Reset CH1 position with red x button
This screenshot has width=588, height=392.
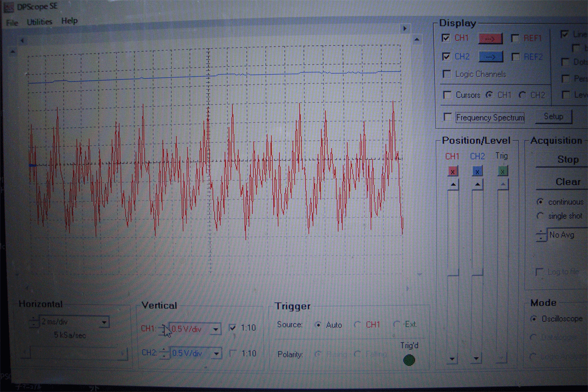point(453,171)
